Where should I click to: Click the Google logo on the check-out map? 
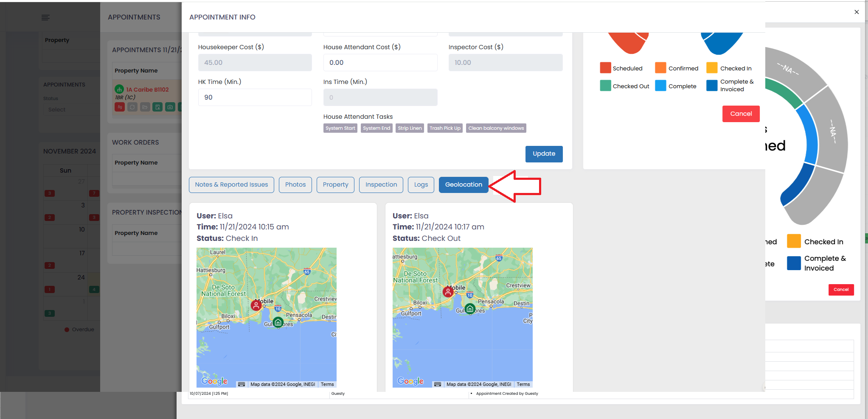pyautogui.click(x=410, y=381)
